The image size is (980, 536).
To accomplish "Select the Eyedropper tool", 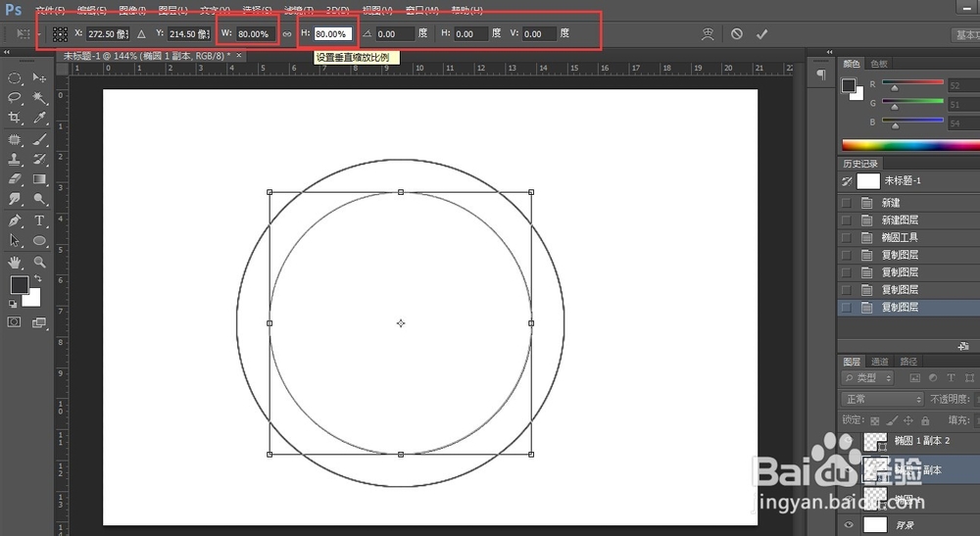I will pos(39,118).
